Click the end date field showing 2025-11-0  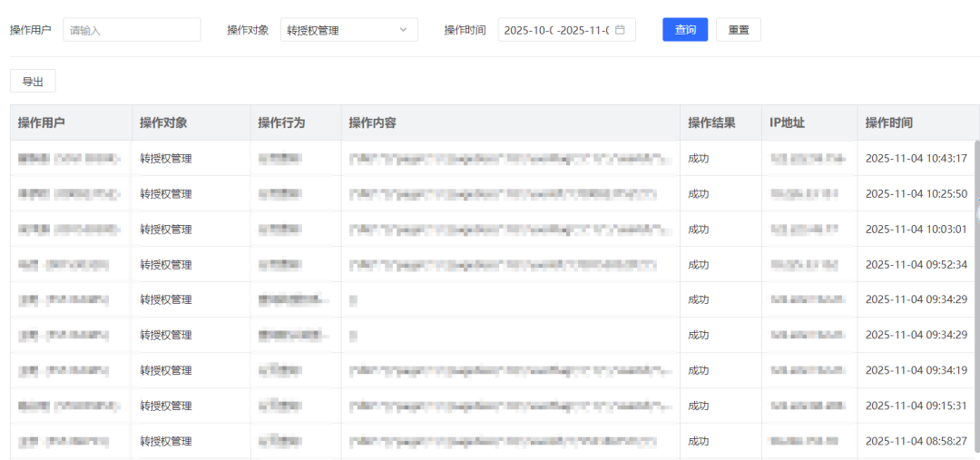click(x=583, y=29)
